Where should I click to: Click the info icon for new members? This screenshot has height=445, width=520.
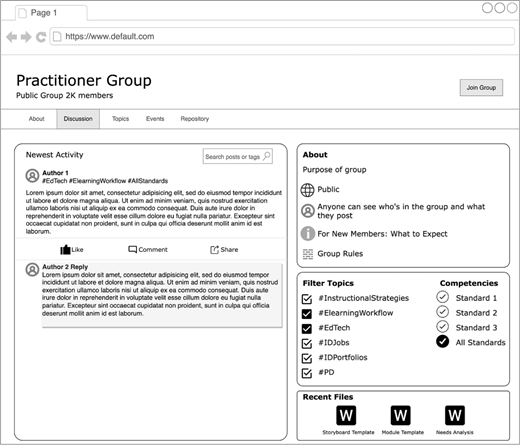308,233
